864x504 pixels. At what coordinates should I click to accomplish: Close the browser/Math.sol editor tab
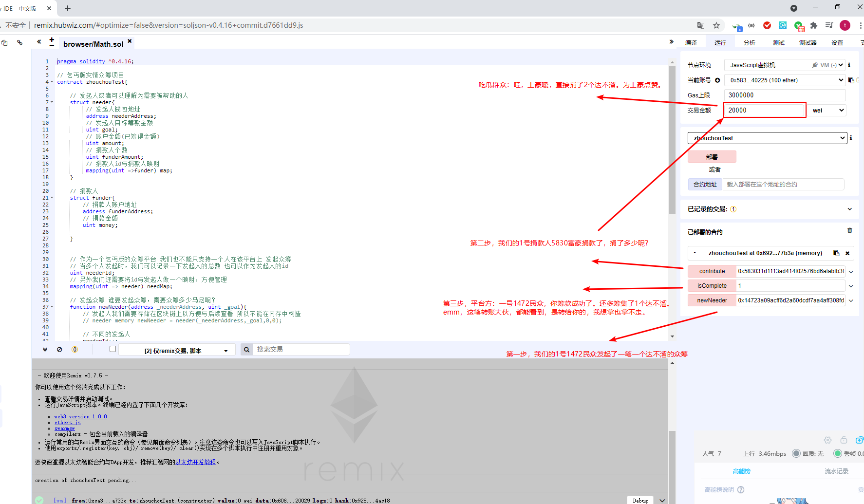[x=130, y=41]
